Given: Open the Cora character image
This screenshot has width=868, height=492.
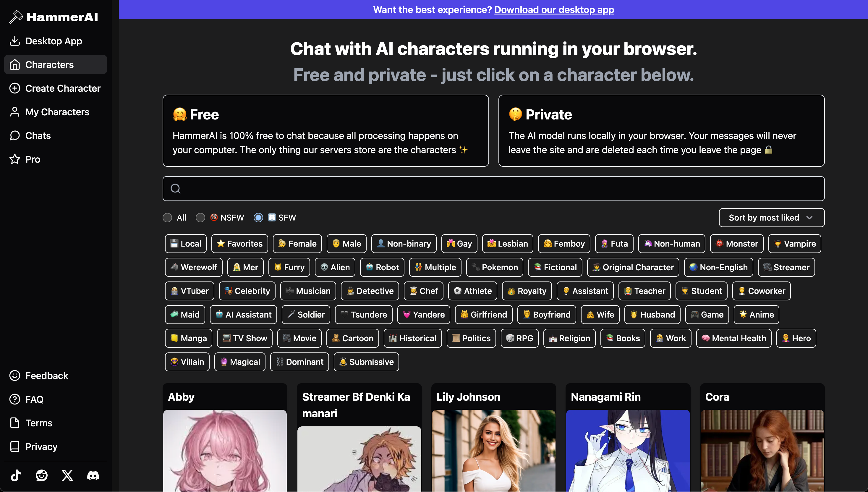Looking at the screenshot, I should (762, 451).
